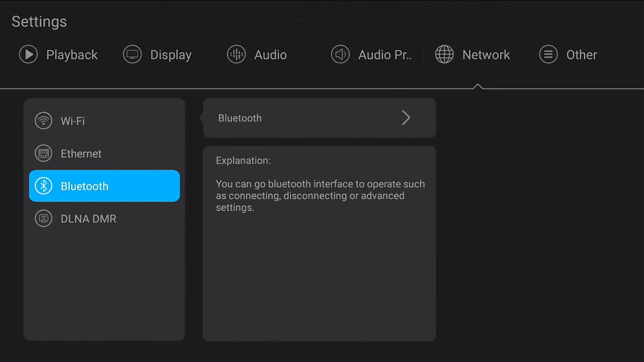Open the Display settings tab
644x362 pixels.
171,55
